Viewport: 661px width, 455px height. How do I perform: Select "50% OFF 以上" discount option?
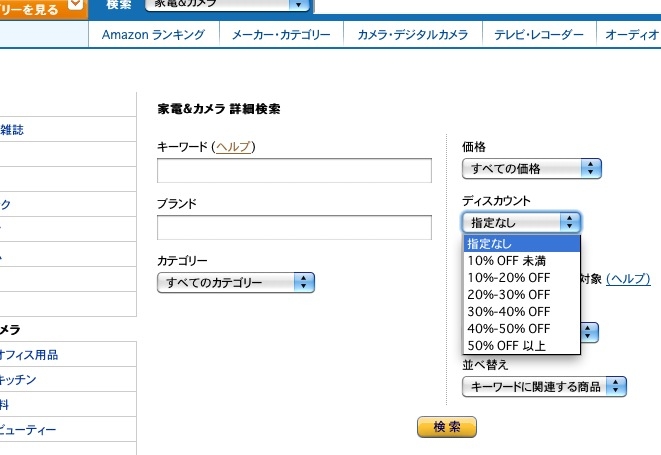click(506, 345)
